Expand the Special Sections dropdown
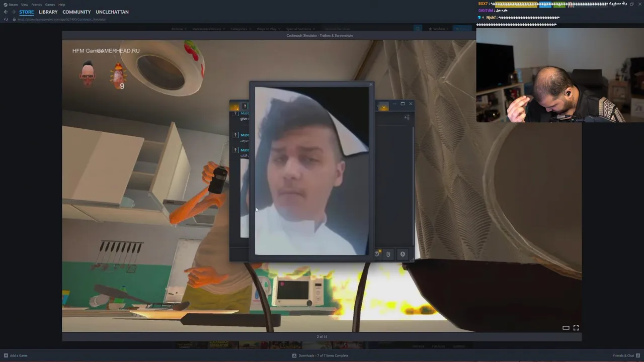The height and width of the screenshot is (362, 644). click(300, 29)
